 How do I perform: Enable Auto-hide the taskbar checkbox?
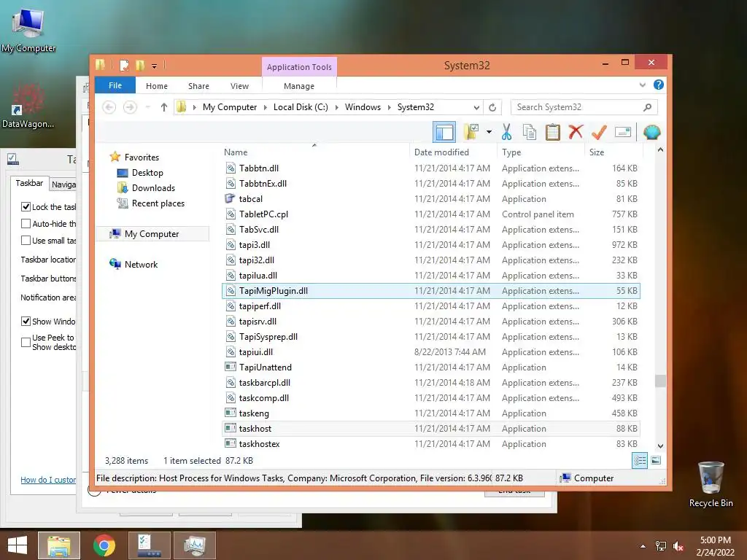(26, 223)
